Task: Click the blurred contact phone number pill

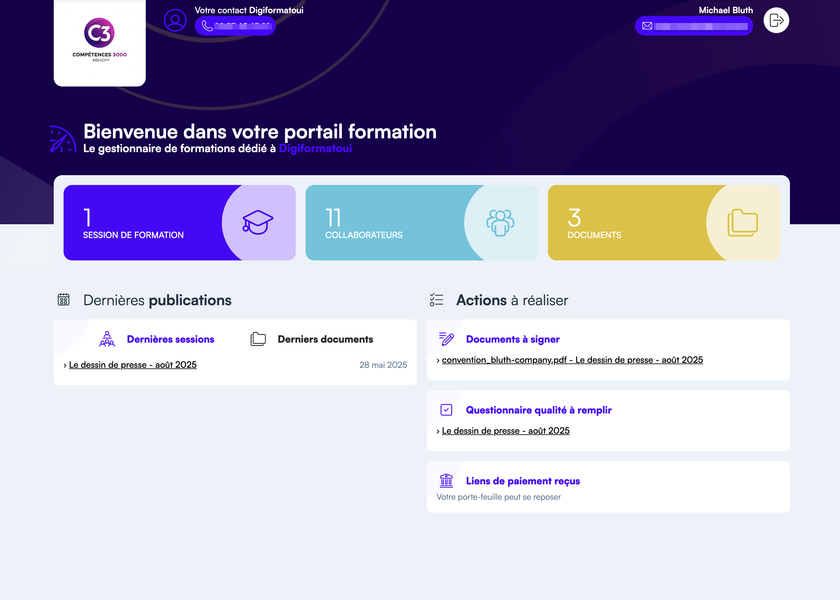Action: (235, 26)
